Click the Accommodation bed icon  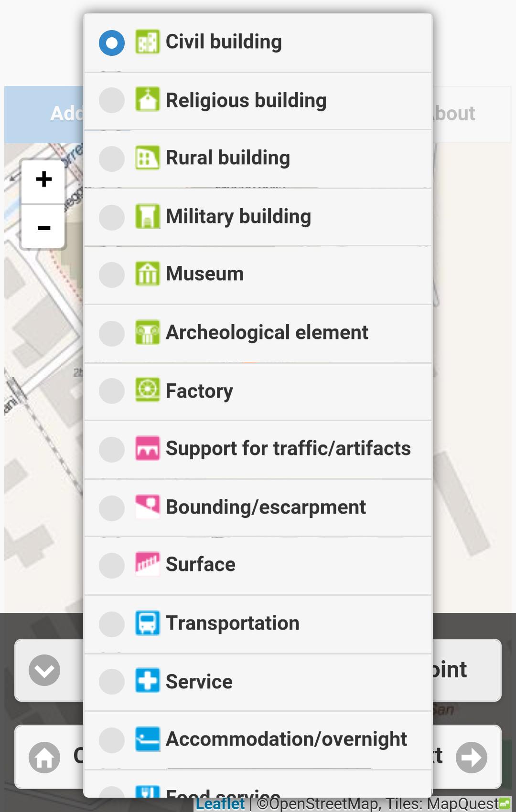click(147, 739)
